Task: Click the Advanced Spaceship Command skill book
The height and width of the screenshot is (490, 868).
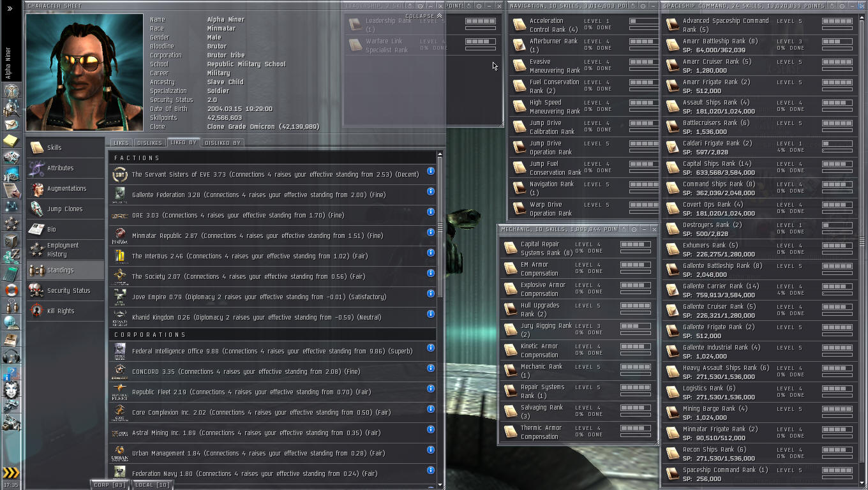Action: (x=672, y=25)
